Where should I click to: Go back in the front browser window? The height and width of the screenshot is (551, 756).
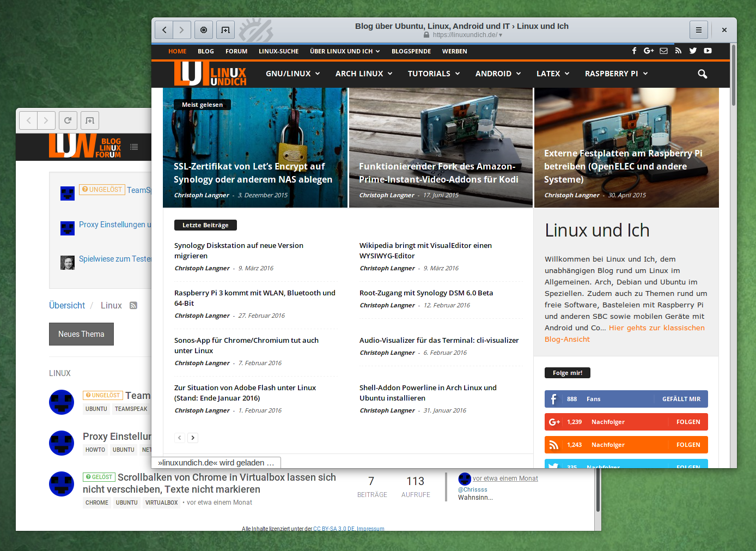point(164,30)
